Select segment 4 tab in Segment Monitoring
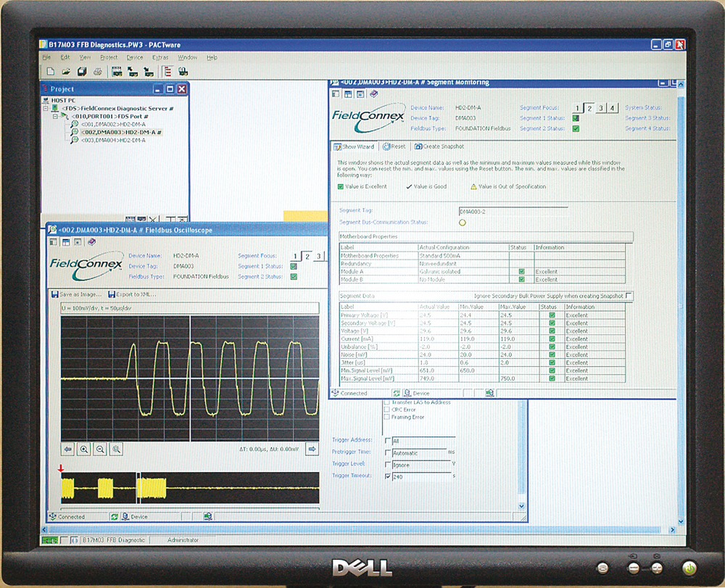This screenshot has width=725, height=588. pos(612,108)
